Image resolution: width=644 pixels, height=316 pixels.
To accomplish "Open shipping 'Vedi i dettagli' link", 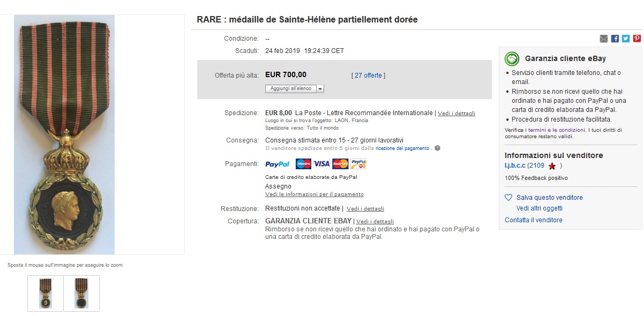I will click(456, 114).
